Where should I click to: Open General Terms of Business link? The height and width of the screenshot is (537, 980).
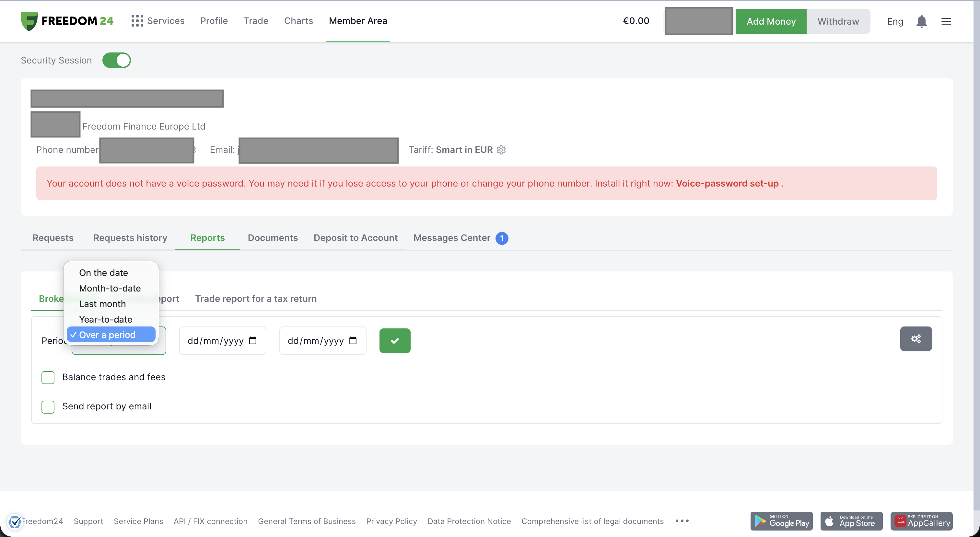click(x=307, y=521)
